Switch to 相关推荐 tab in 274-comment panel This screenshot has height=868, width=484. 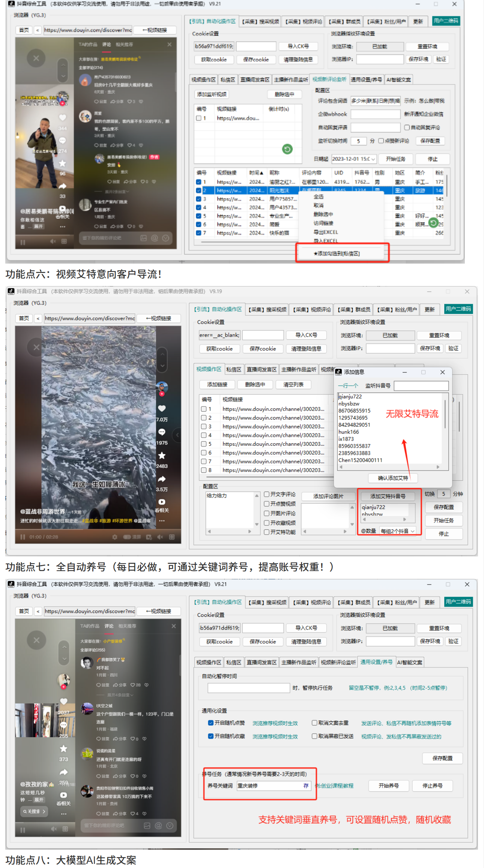point(124,44)
